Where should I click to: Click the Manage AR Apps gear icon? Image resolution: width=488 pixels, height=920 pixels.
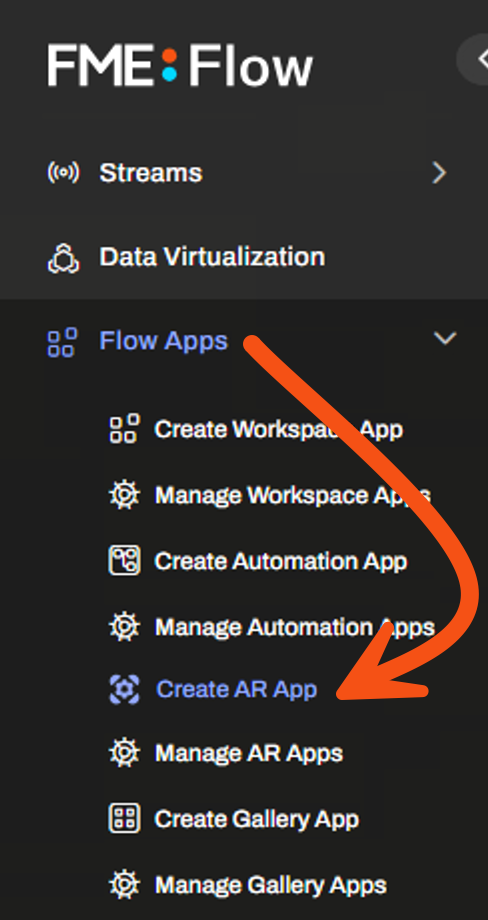124,753
